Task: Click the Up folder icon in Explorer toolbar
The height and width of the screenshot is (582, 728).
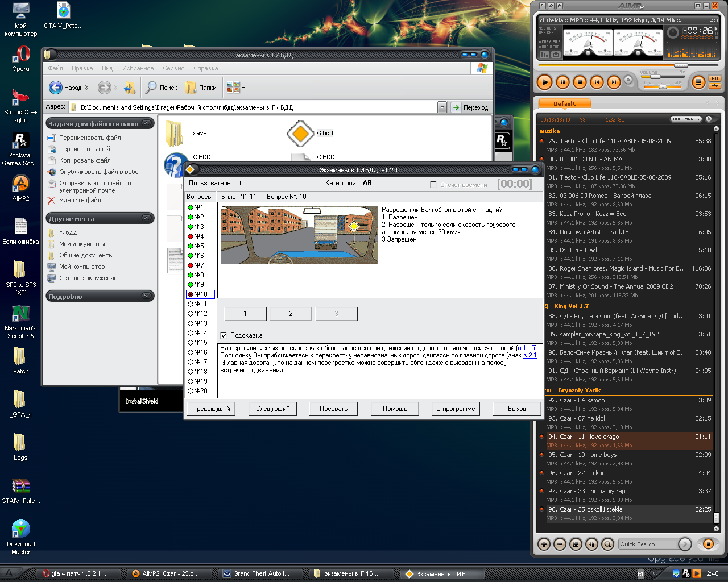Action: [130, 88]
